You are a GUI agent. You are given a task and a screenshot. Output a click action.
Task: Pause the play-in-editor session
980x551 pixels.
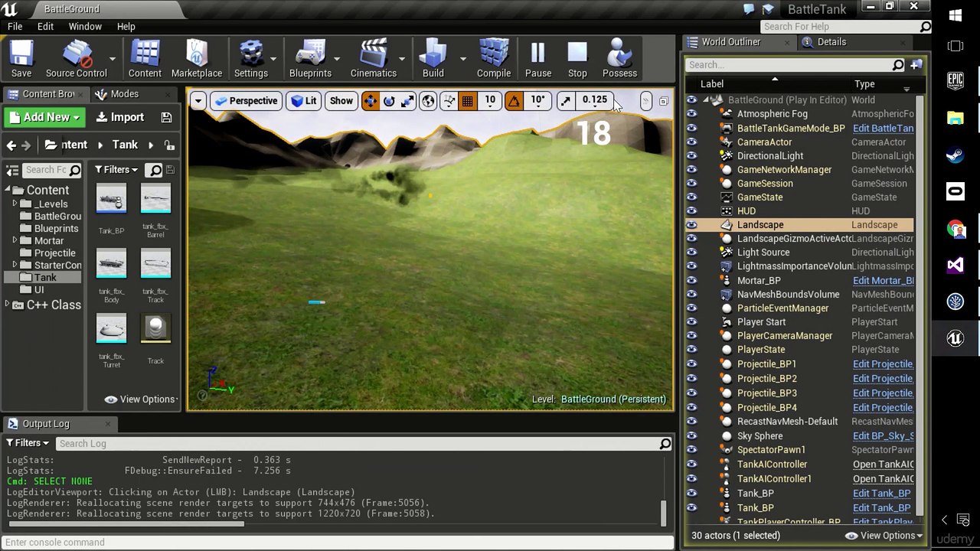click(x=538, y=59)
